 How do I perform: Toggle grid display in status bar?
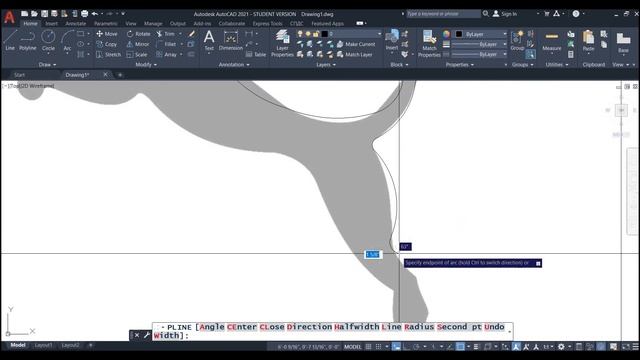[x=369, y=347]
